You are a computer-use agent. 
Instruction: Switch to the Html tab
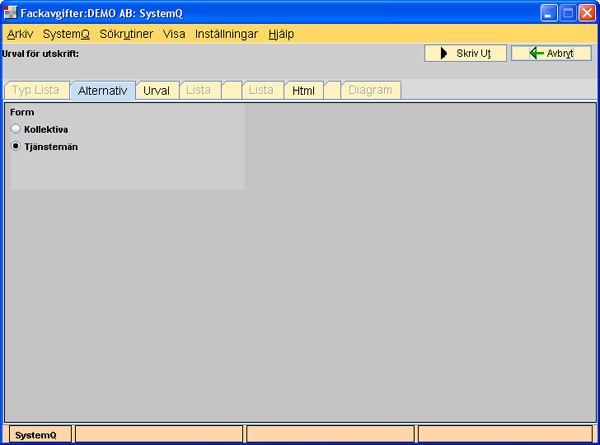[303, 90]
